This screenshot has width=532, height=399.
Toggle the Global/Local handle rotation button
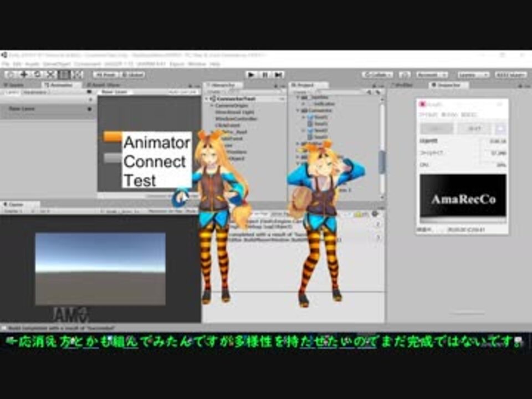132,75
